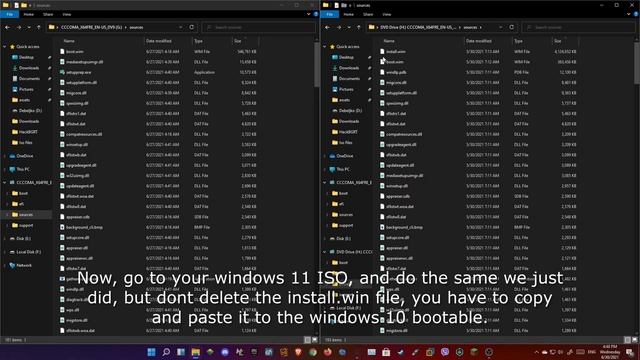
Task: Focus the search box in left window
Action: [x=259, y=27]
